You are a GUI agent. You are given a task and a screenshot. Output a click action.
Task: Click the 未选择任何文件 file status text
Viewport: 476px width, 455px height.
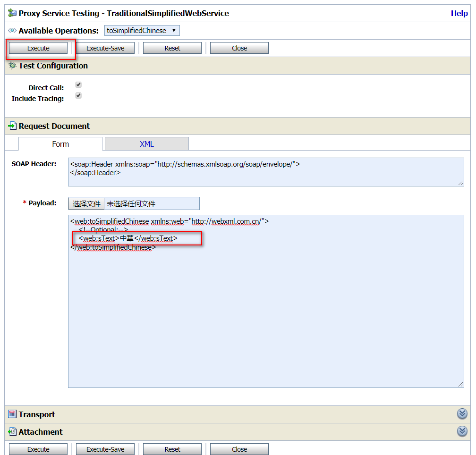131,203
